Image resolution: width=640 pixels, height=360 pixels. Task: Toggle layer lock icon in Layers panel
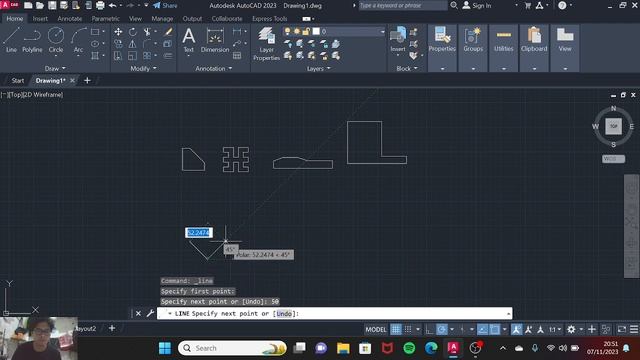pyautogui.click(x=306, y=31)
